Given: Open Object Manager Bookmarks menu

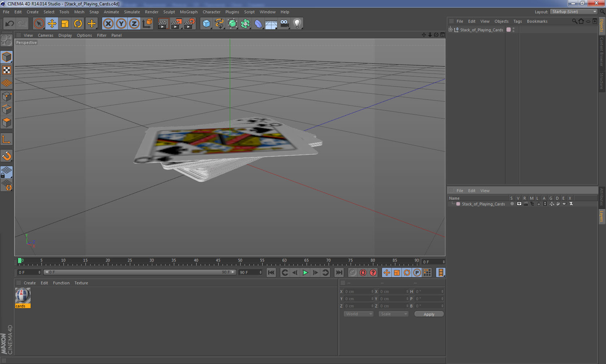Looking at the screenshot, I should pyautogui.click(x=537, y=21).
